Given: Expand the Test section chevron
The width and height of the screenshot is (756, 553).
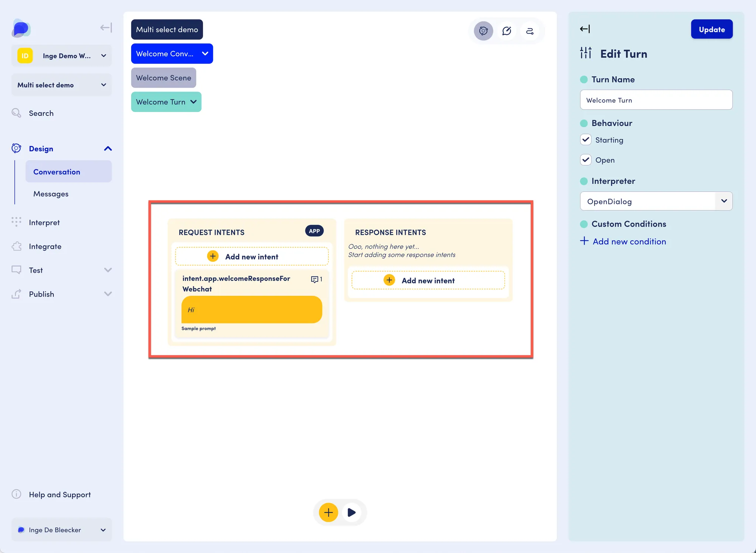Looking at the screenshot, I should click(108, 270).
